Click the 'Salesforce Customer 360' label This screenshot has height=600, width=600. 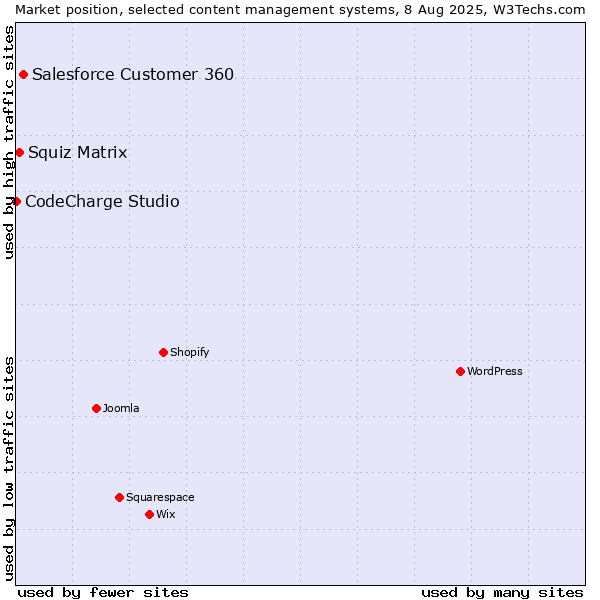[x=133, y=74]
